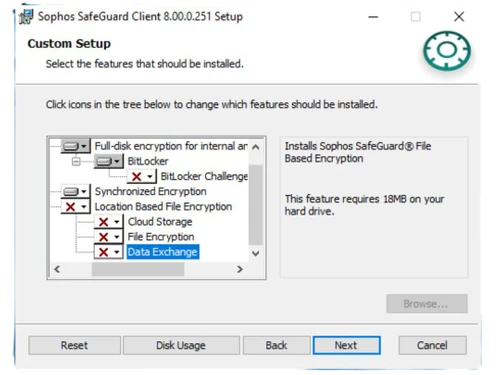Open the Synchronized Encryption feature dropdown
The height and width of the screenshot is (375, 500).
(x=75, y=192)
